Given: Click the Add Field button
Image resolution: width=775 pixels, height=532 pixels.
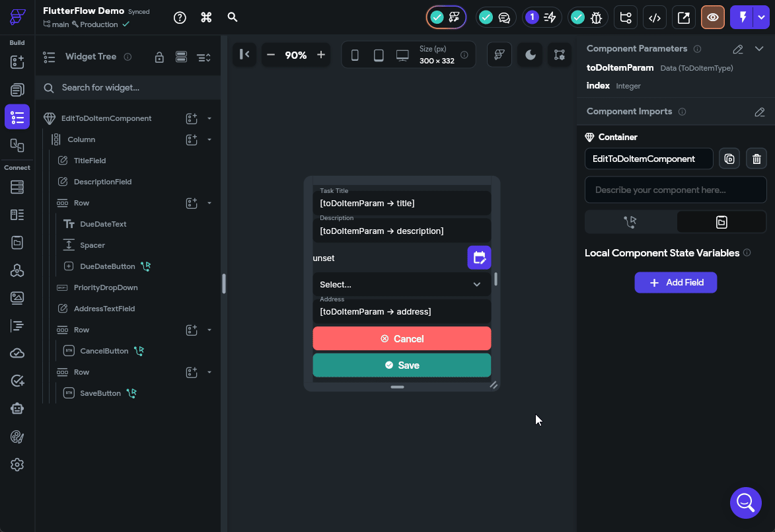Looking at the screenshot, I should pos(676,283).
